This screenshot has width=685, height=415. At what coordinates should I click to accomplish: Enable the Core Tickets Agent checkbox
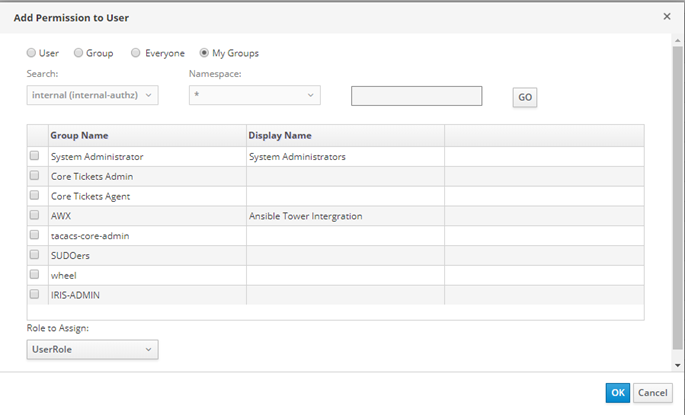click(35, 196)
